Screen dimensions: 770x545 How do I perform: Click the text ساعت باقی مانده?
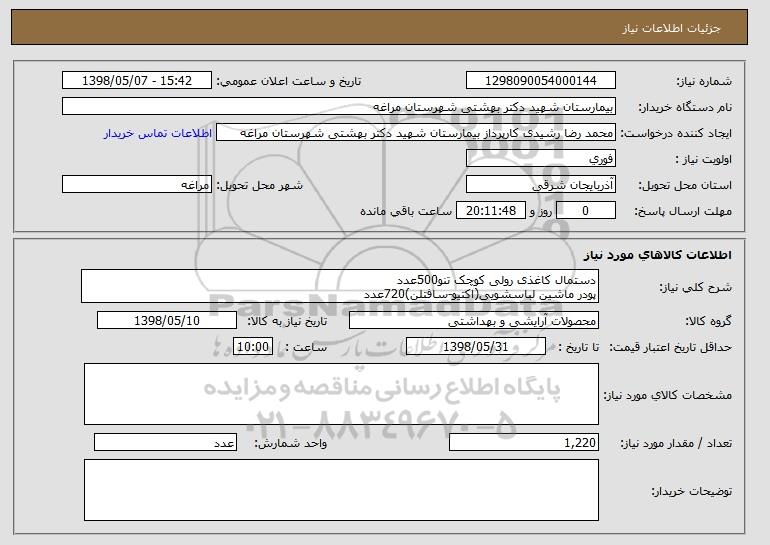point(406,212)
